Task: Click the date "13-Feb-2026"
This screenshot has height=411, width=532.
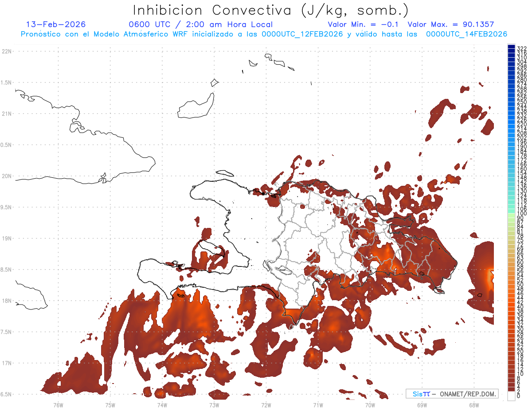Action: point(56,24)
